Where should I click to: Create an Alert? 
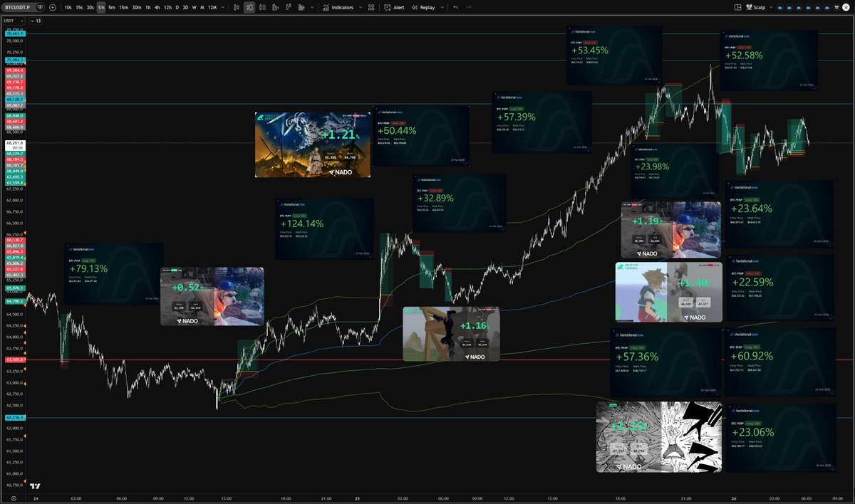point(394,7)
